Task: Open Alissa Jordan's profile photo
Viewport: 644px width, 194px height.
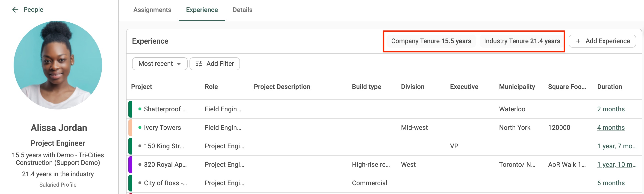Action: click(58, 65)
